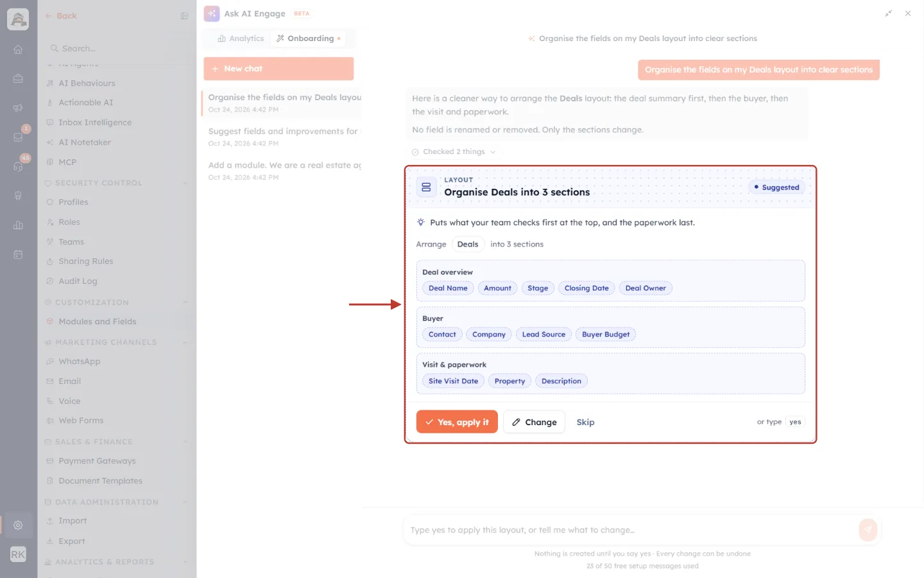Click the Ask AI Engage sparkle logo
This screenshot has height=578, width=924.
(x=212, y=13)
